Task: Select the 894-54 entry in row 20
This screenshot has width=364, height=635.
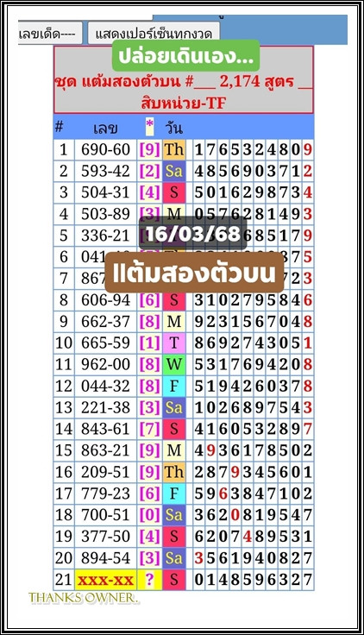Action: (106, 558)
